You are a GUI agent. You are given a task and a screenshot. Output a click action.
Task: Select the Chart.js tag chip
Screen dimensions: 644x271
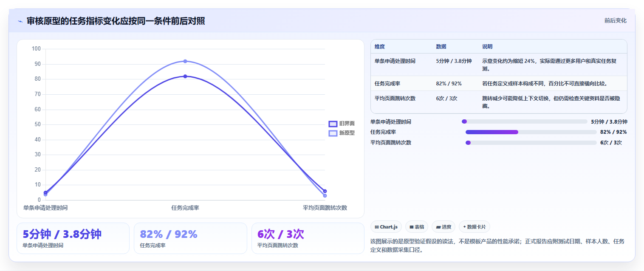386,227
